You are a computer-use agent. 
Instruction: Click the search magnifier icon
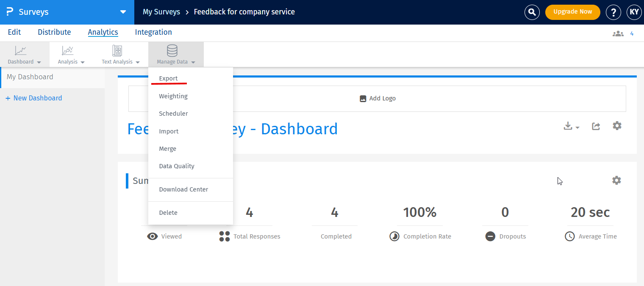pyautogui.click(x=532, y=12)
